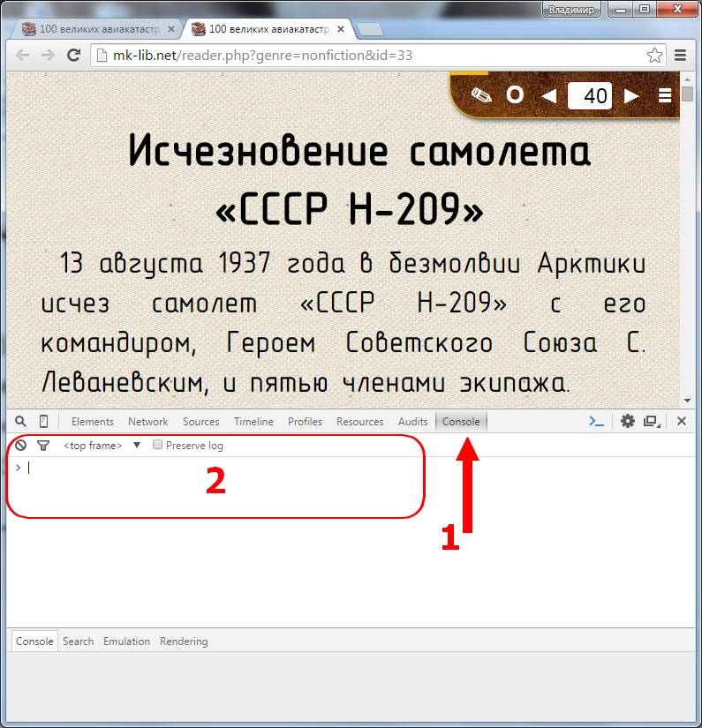Reload the page with refresh icon

(73, 56)
